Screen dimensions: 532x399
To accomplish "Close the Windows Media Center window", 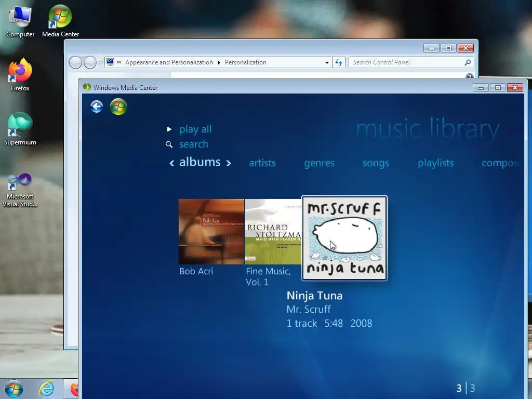I will (x=515, y=88).
